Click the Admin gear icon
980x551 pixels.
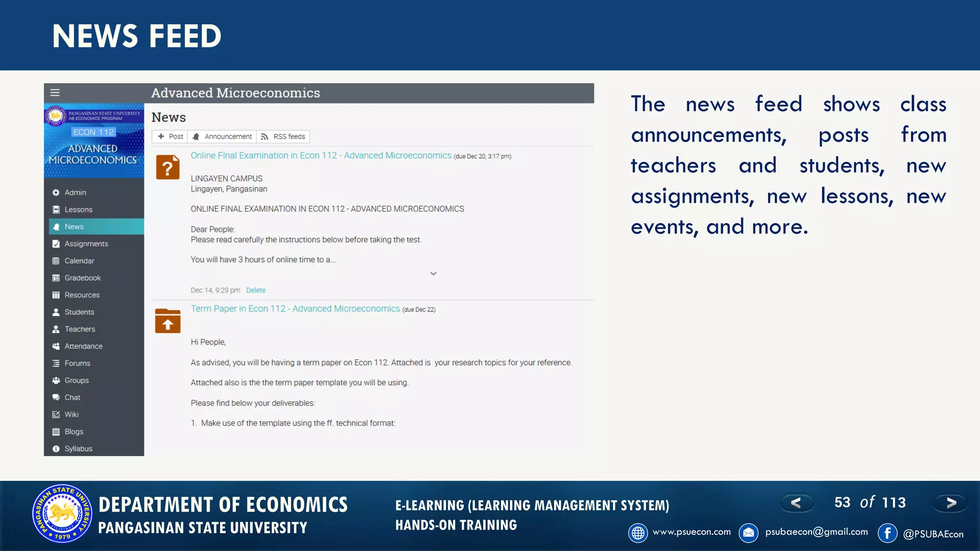(56, 192)
